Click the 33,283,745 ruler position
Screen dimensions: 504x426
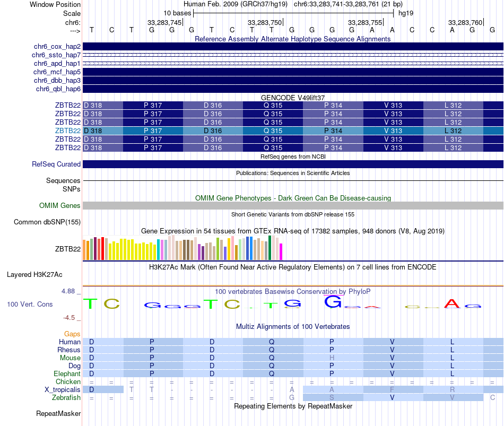pos(165,22)
